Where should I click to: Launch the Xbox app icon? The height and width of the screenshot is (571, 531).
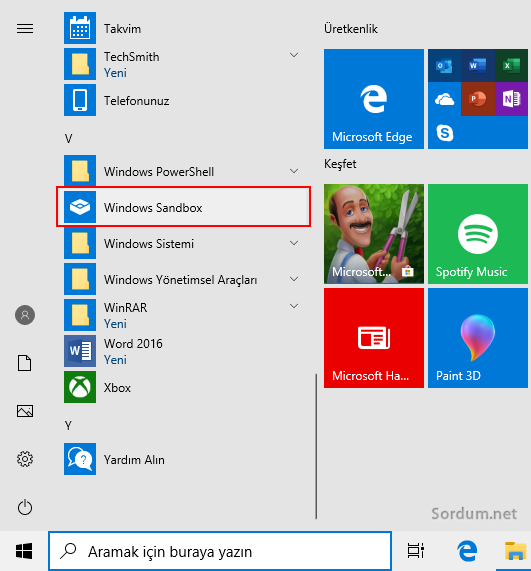pos(80,387)
